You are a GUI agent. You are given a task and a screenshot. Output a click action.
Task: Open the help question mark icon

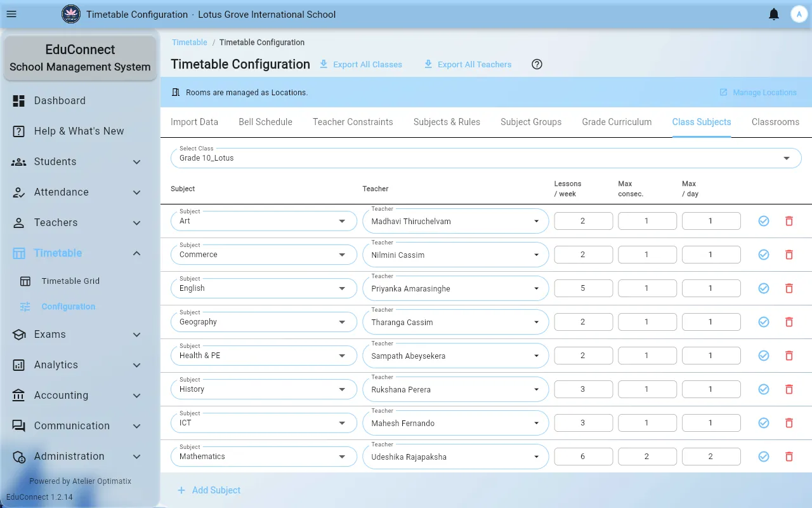click(537, 64)
